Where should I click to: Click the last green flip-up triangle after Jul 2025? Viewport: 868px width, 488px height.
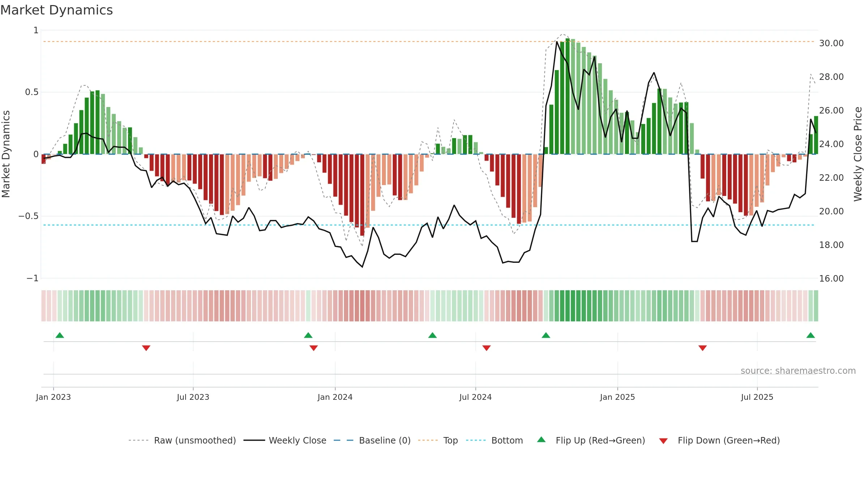pos(810,335)
